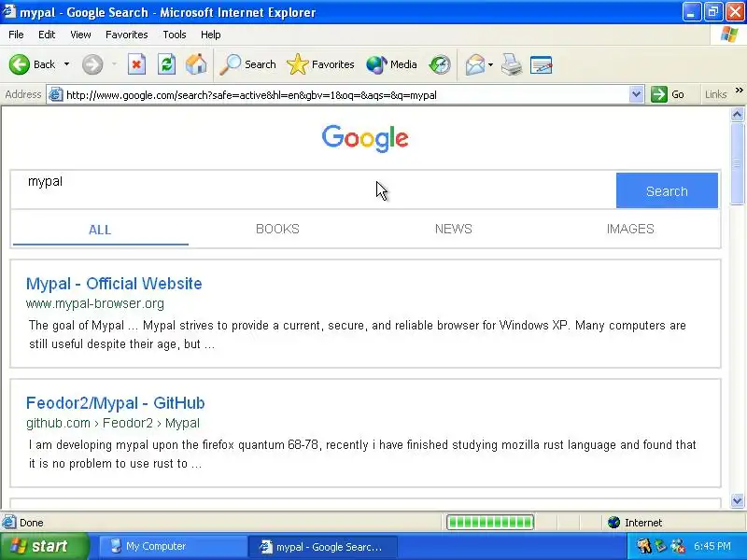Stop loading with the red X icon
The image size is (747, 560).
136,64
